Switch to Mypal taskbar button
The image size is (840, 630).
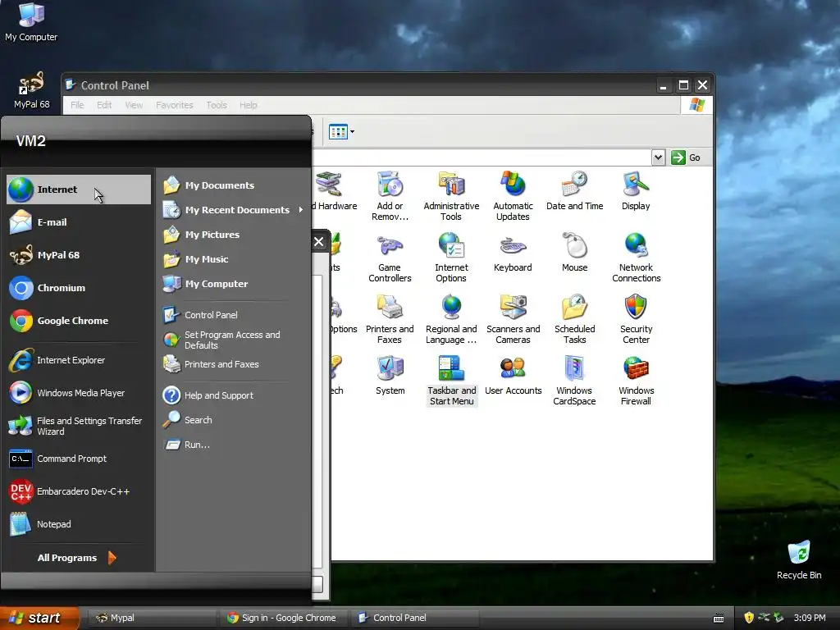coord(152,618)
